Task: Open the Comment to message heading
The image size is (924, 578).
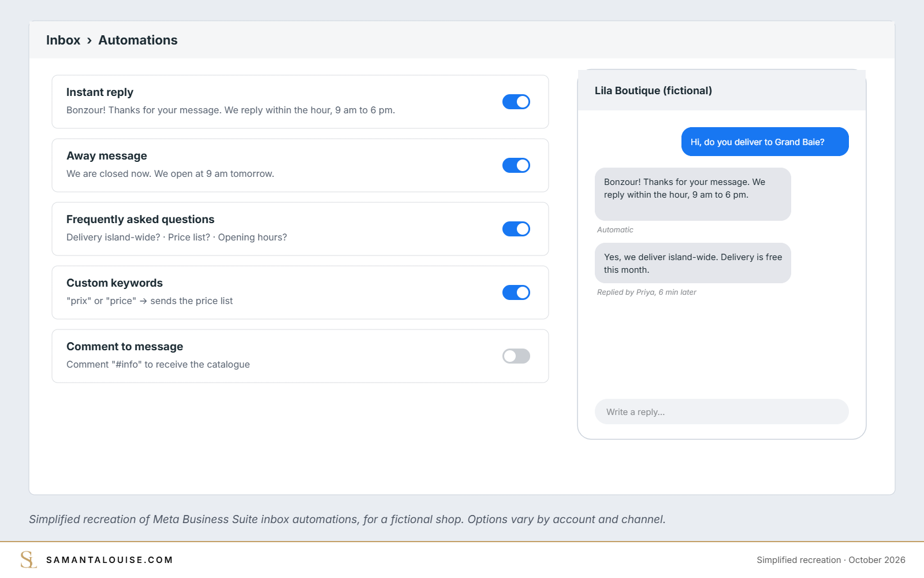Action: tap(125, 347)
